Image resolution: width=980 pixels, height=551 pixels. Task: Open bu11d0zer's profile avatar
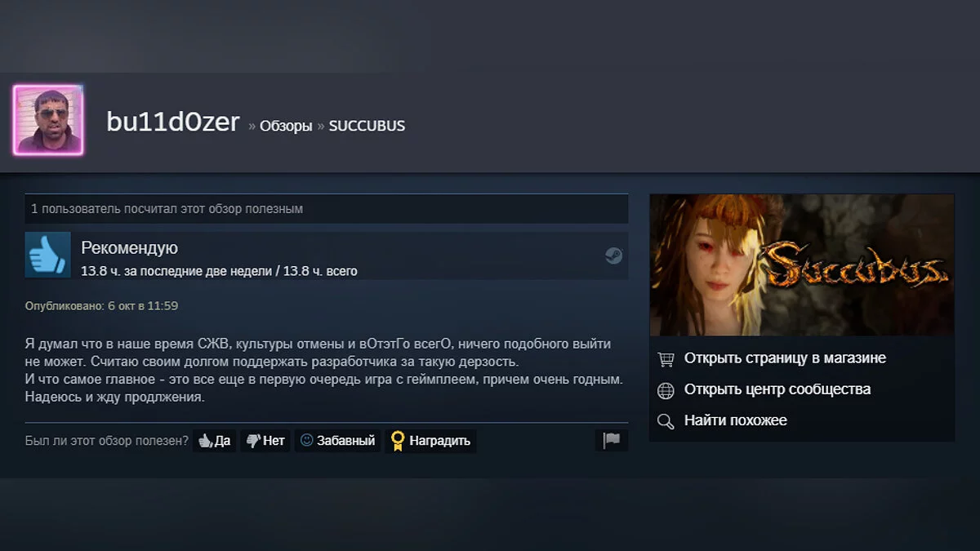(48, 120)
